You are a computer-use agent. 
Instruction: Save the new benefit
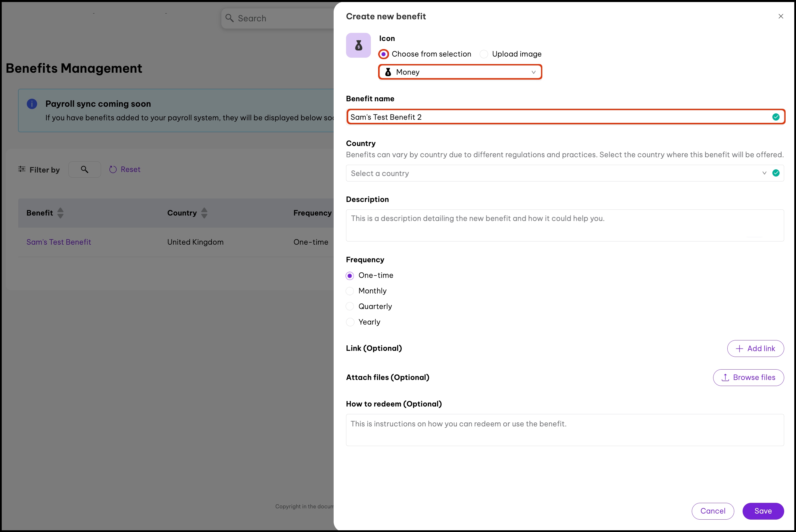pyautogui.click(x=763, y=511)
